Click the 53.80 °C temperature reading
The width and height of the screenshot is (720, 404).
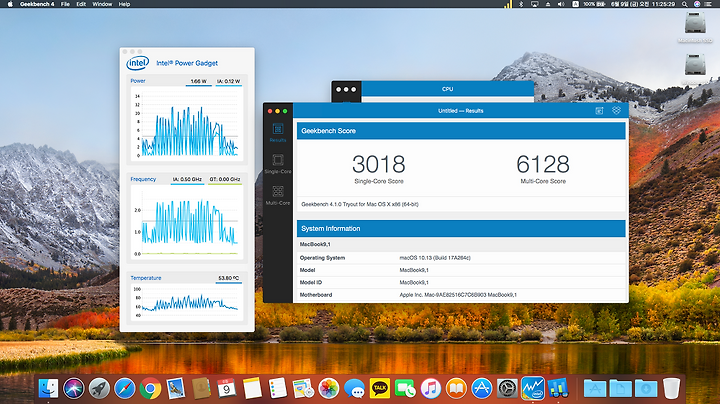pyautogui.click(x=229, y=278)
